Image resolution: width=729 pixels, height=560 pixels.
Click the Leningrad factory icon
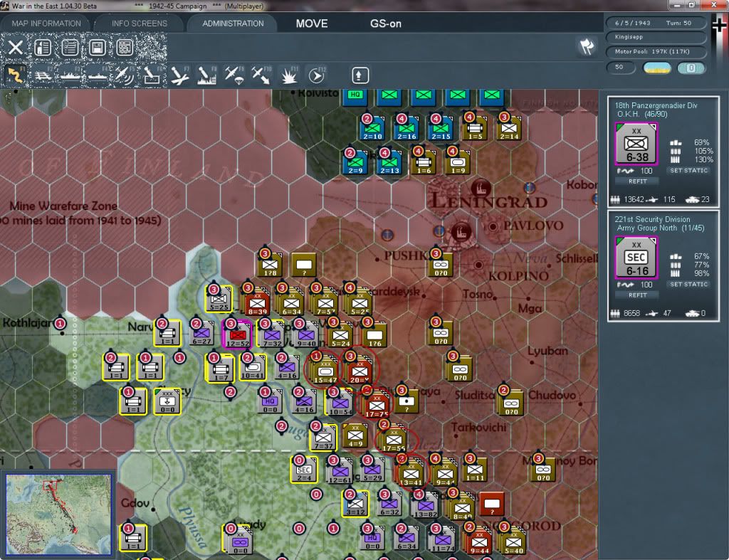pyautogui.click(x=481, y=188)
